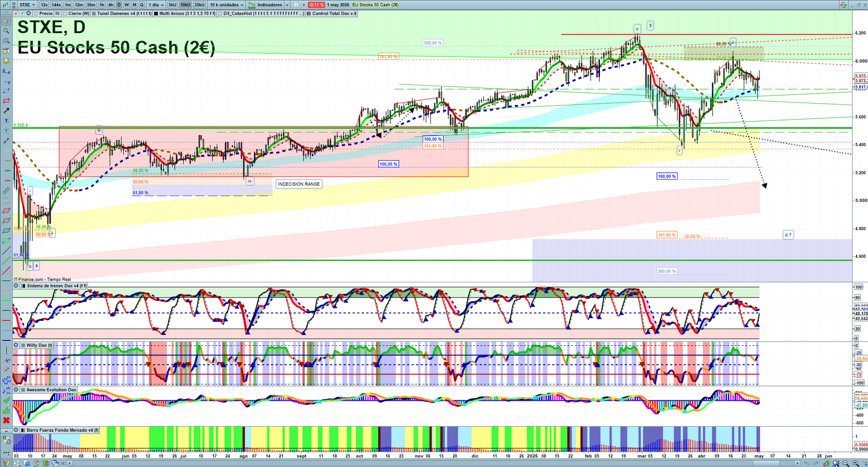
Task: Click the share icon at bottom left
Action: (x=17, y=463)
